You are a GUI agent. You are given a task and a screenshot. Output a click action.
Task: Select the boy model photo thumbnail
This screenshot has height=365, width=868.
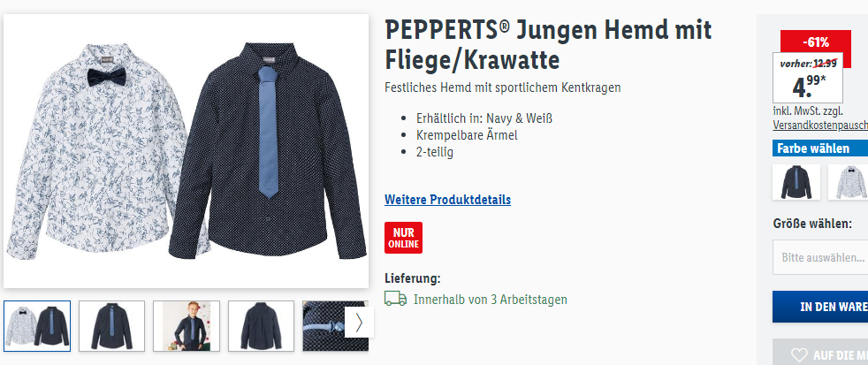(x=187, y=326)
